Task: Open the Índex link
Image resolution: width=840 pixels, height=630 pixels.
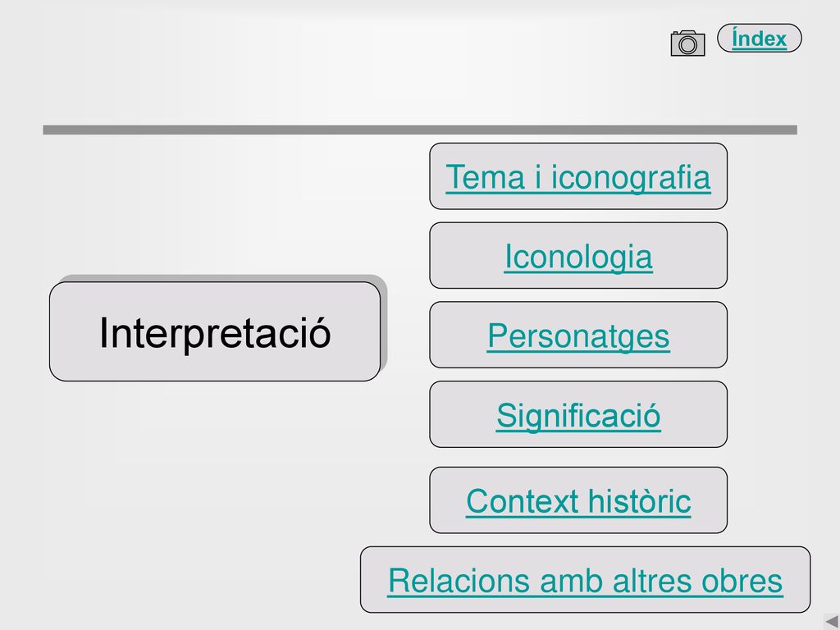Action: 759,39
